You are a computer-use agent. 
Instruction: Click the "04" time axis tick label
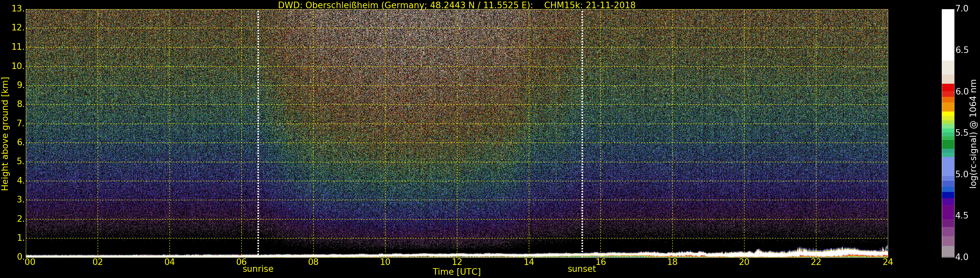[x=170, y=262]
